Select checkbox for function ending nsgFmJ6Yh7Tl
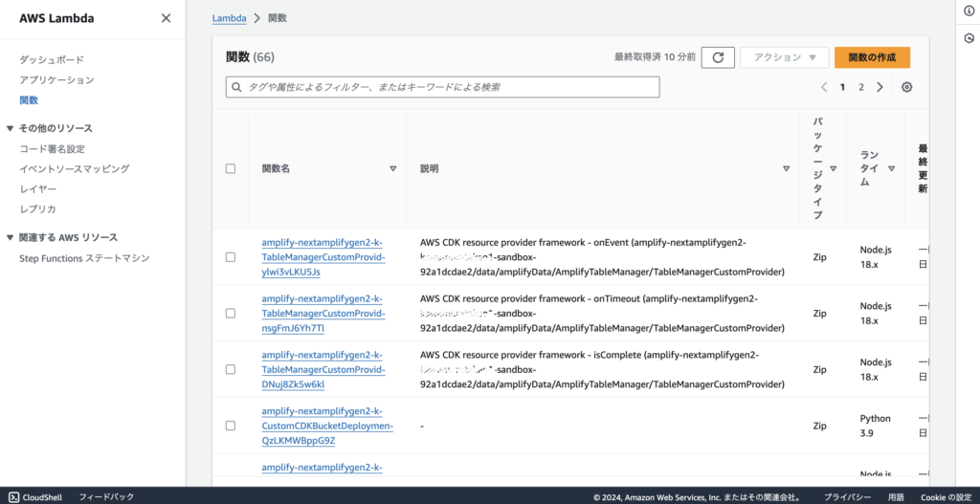This screenshot has width=980, height=504. [x=231, y=313]
